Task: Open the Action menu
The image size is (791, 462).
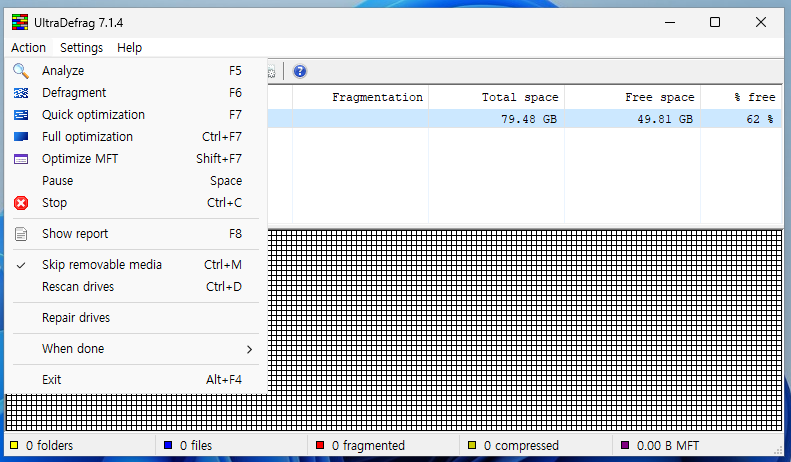Action: pyautogui.click(x=28, y=47)
